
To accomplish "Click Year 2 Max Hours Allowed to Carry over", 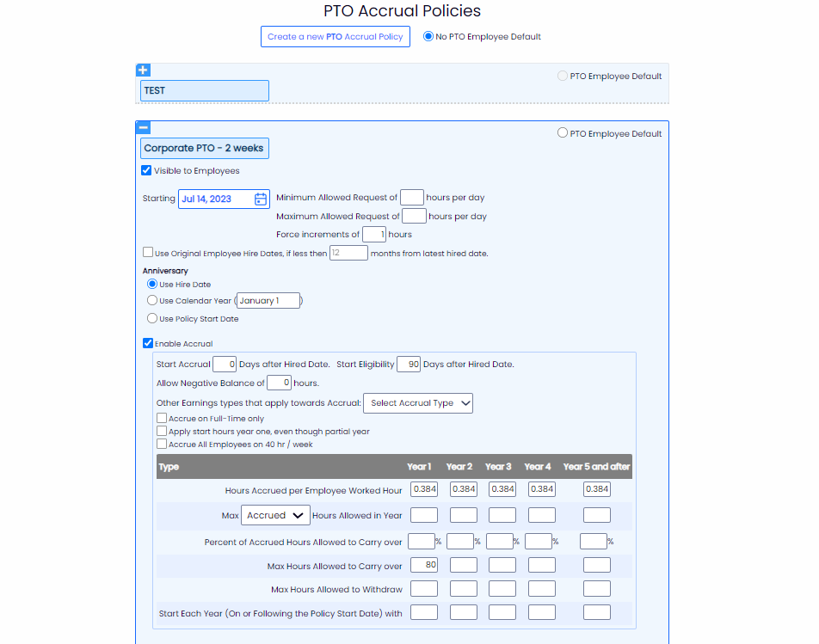I will coord(464,565).
